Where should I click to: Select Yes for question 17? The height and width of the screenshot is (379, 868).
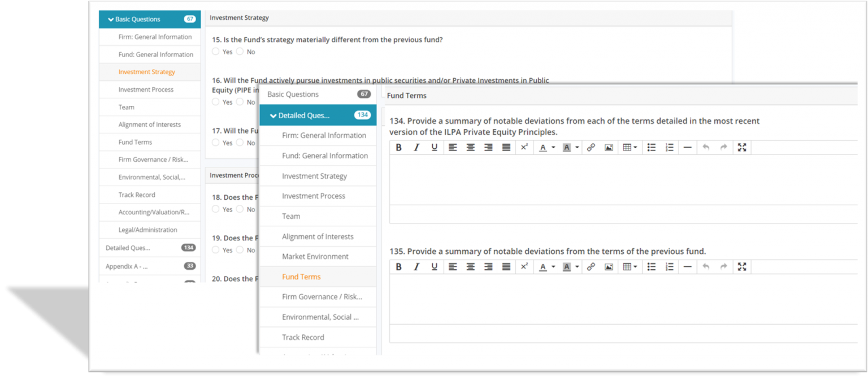(215, 143)
